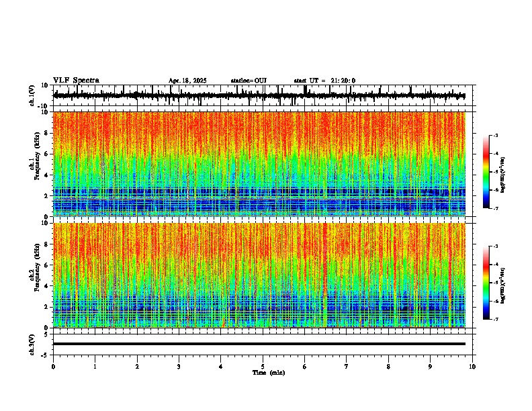Click the ch.1 spectrogram panel
The image size is (532, 411).
coord(259,164)
